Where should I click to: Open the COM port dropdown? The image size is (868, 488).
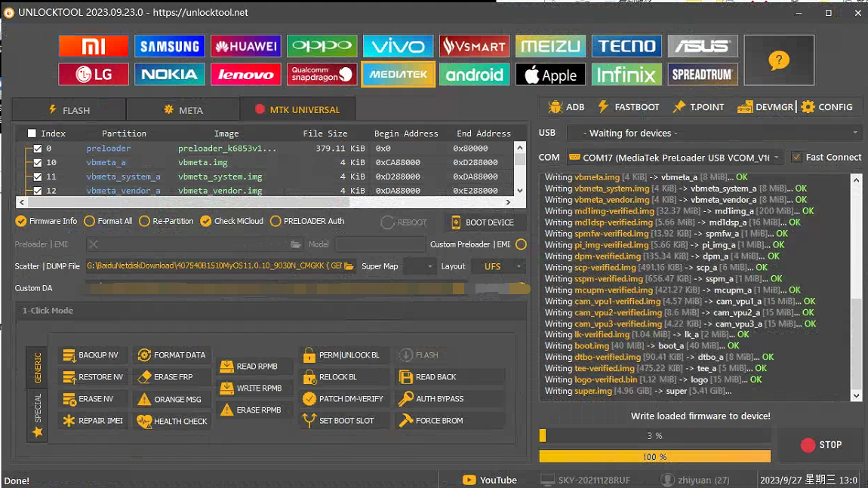(x=674, y=158)
